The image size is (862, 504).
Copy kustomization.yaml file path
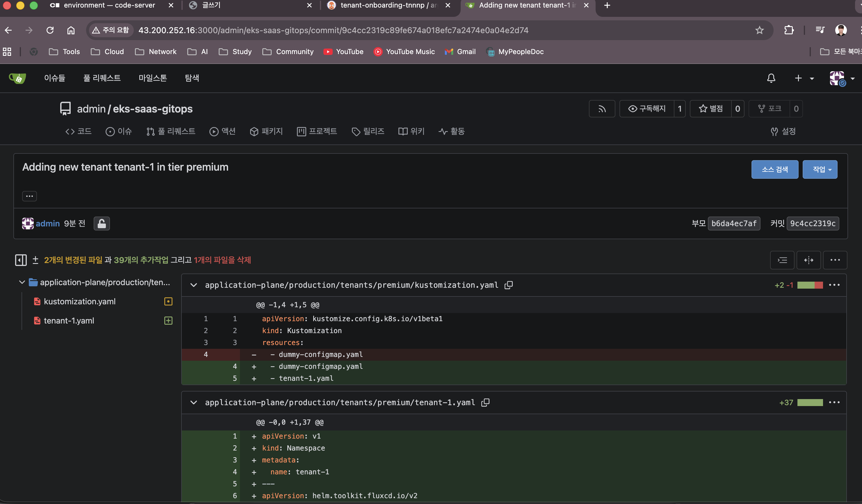click(x=509, y=285)
